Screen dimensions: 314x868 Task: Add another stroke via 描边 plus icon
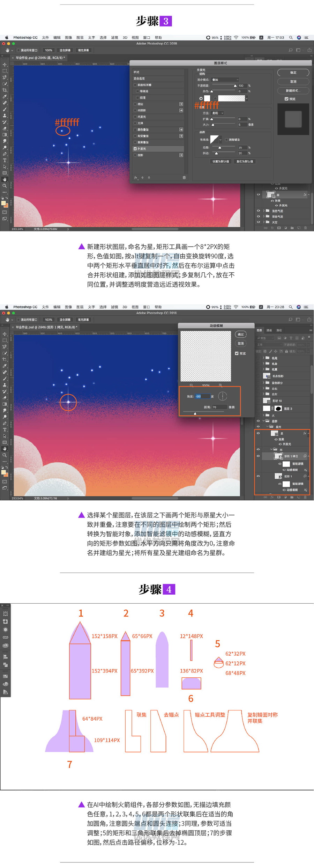coord(181,104)
